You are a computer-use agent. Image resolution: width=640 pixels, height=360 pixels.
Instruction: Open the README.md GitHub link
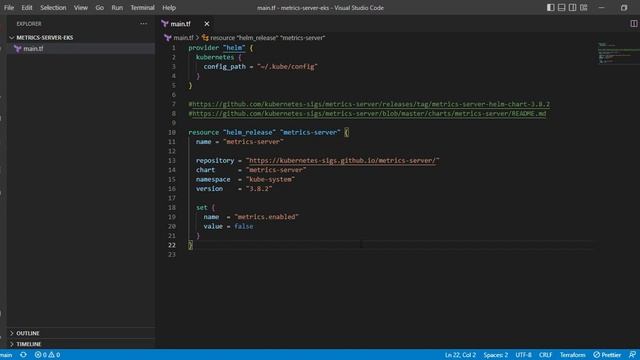[x=369, y=113]
